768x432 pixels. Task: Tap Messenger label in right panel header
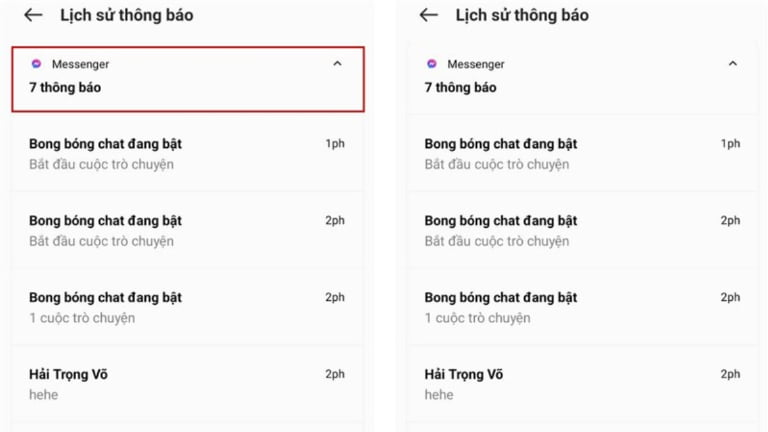(x=476, y=64)
